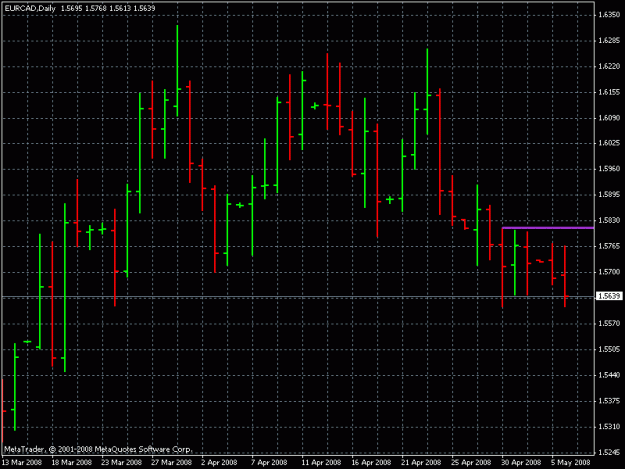This screenshot has height=469, width=625.
Task: Click the 11 Apr 2008 date label
Action: (321, 463)
